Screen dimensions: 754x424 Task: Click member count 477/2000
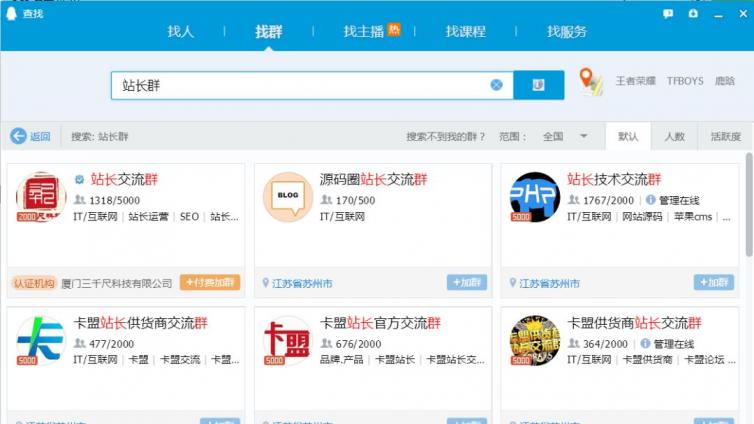(112, 344)
